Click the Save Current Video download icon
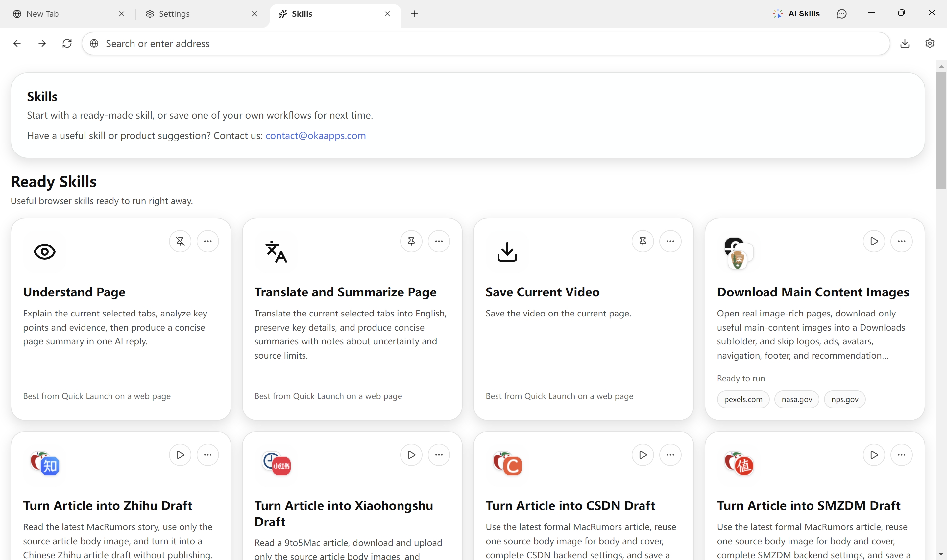 (507, 252)
